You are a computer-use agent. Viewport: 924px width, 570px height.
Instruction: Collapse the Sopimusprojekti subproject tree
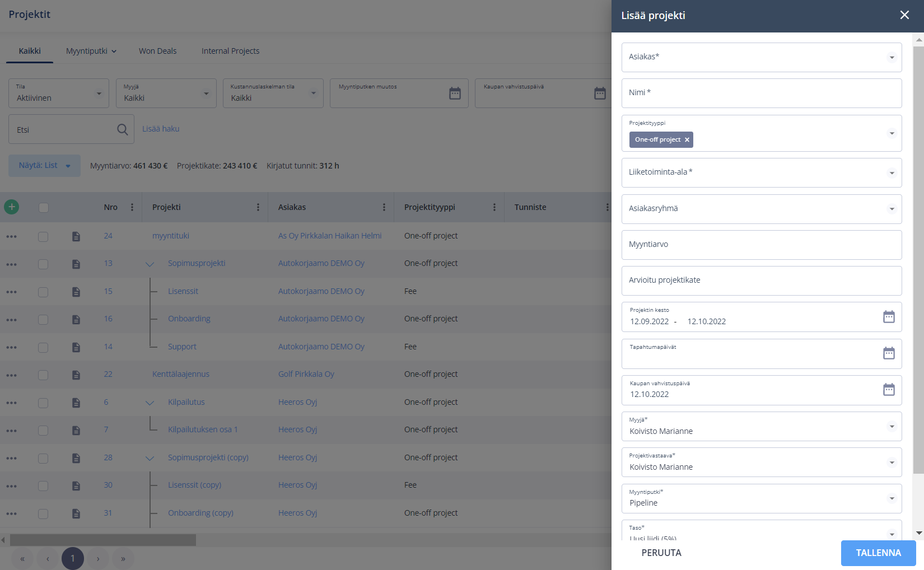(150, 264)
